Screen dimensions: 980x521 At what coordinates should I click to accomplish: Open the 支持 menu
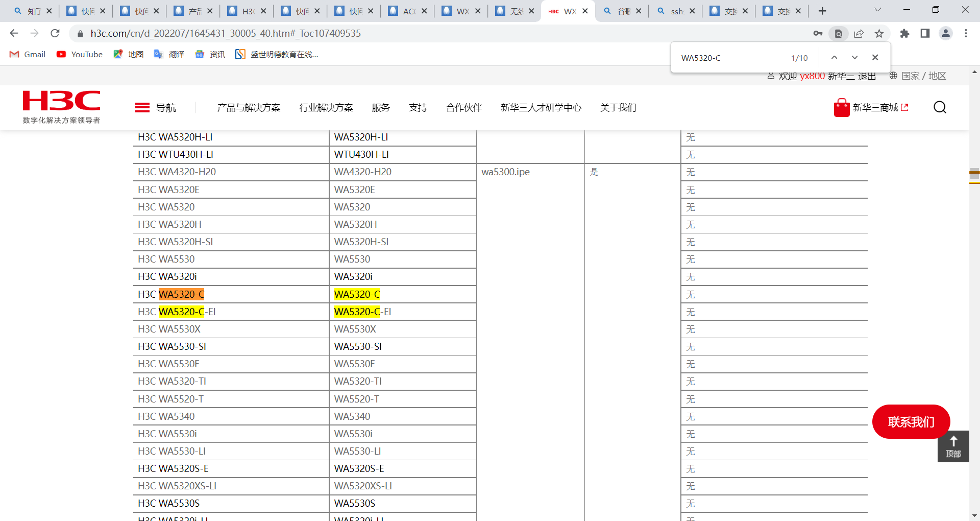418,108
